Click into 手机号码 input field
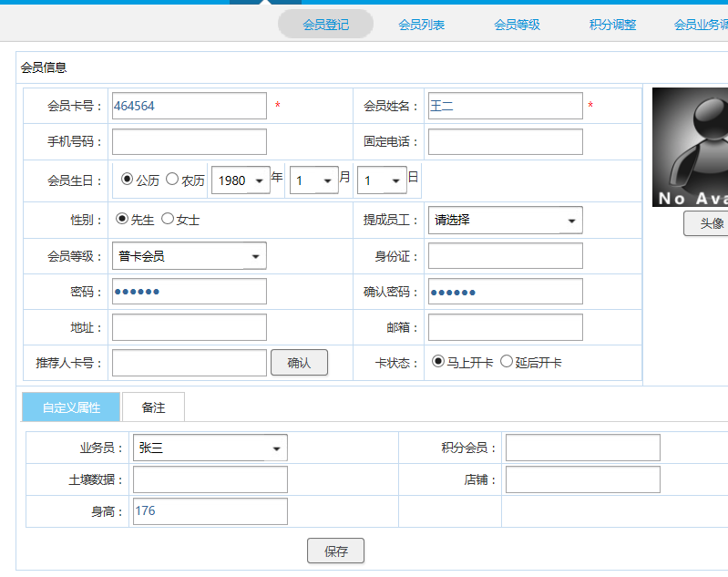Image resolution: width=728 pixels, height=577 pixels. tap(190, 141)
